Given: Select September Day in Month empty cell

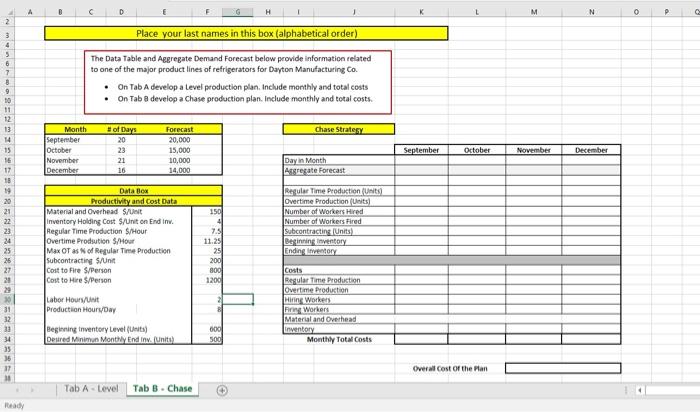Looking at the screenshot, I should click(421, 160).
